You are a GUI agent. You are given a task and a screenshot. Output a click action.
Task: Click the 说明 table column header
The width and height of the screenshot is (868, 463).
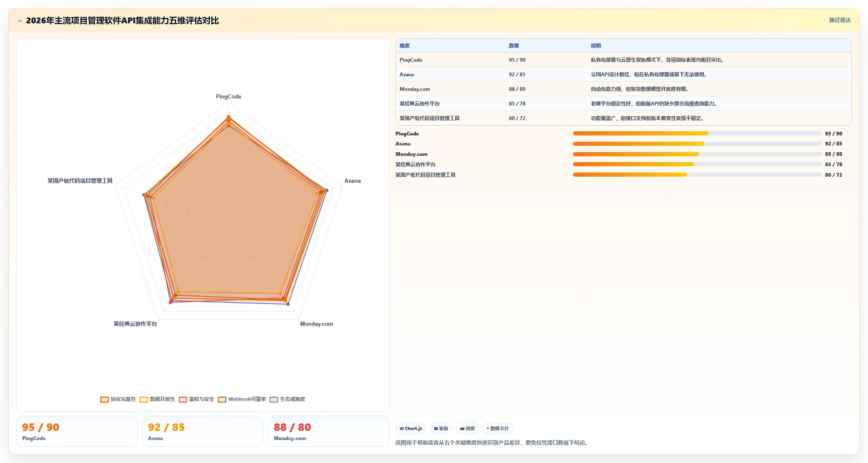click(x=596, y=46)
